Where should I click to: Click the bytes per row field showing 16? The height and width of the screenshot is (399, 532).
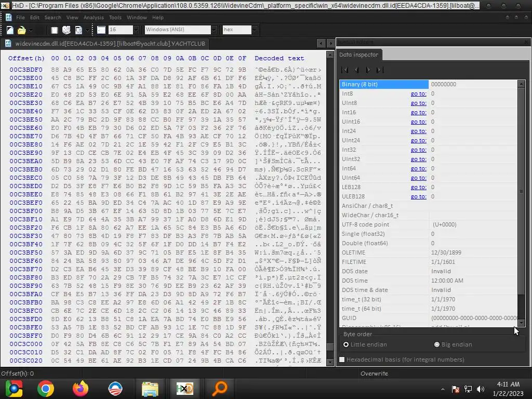point(121,30)
